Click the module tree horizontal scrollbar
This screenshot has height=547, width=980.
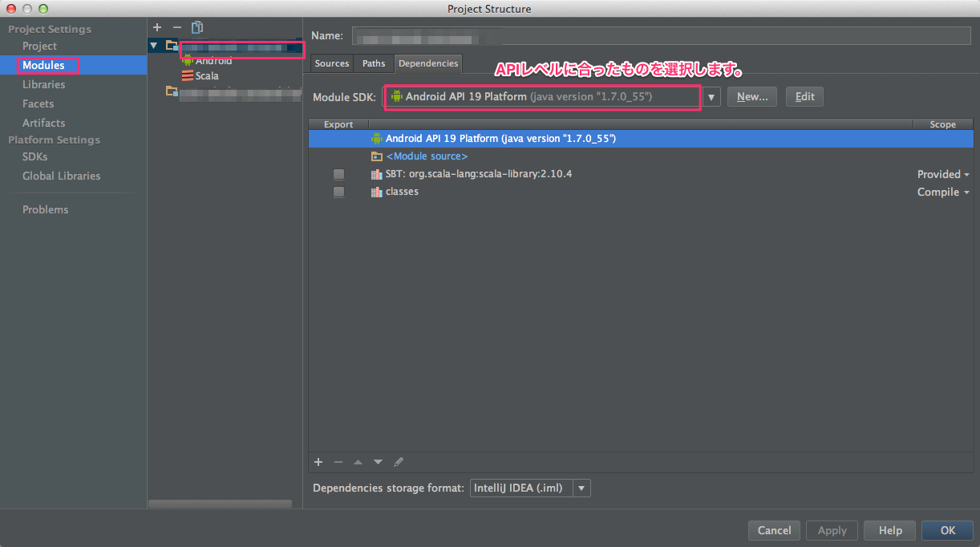(x=220, y=504)
